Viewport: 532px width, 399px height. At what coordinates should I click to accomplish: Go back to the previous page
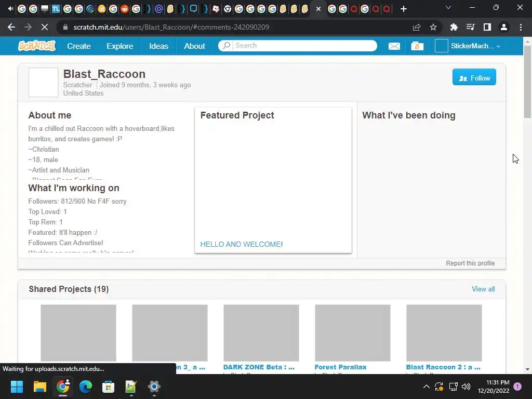coord(11,27)
